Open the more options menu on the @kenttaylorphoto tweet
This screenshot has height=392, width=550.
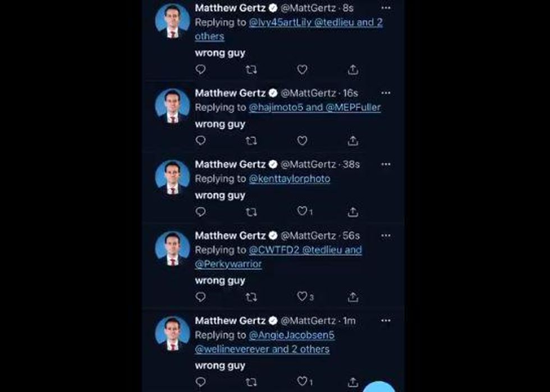(x=386, y=164)
